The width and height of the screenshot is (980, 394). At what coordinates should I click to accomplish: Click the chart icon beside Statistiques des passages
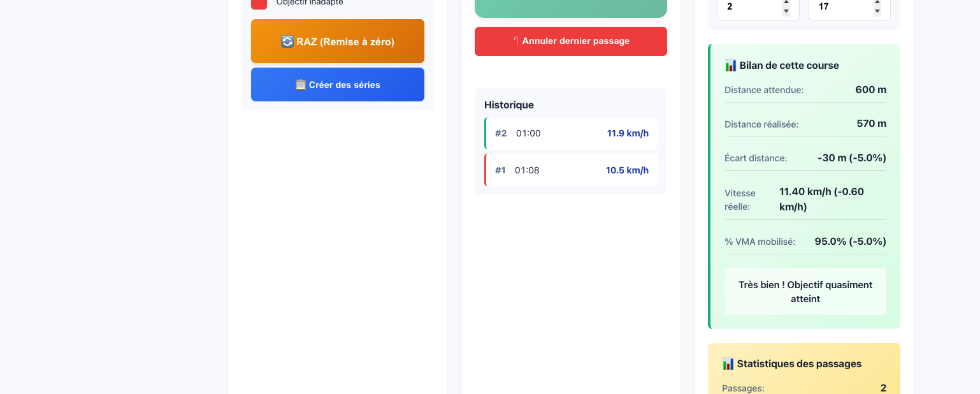(728, 364)
